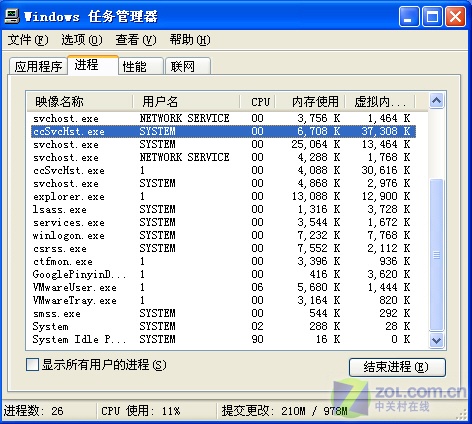
Task: Sort by 映像名称 column header
Action: point(79,101)
